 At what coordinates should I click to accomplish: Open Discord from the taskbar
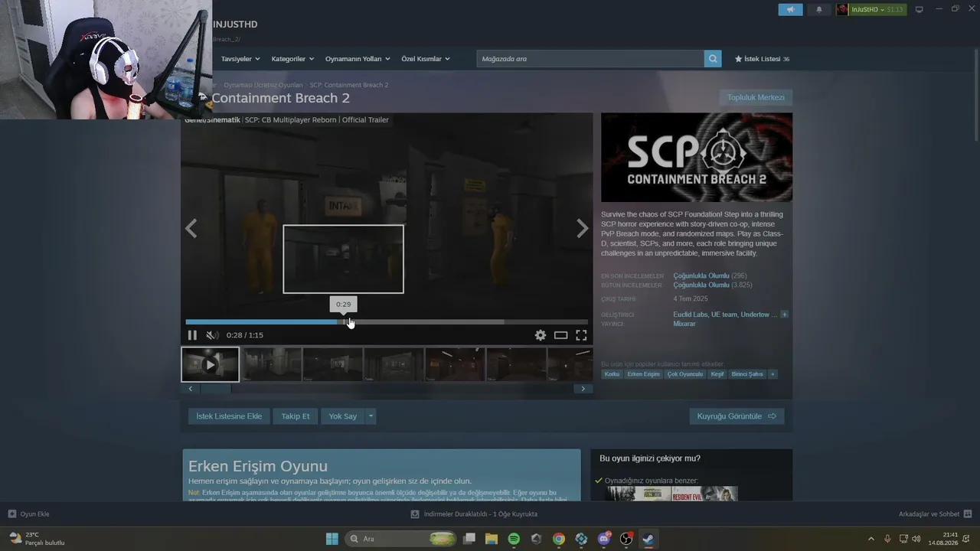pyautogui.click(x=604, y=539)
